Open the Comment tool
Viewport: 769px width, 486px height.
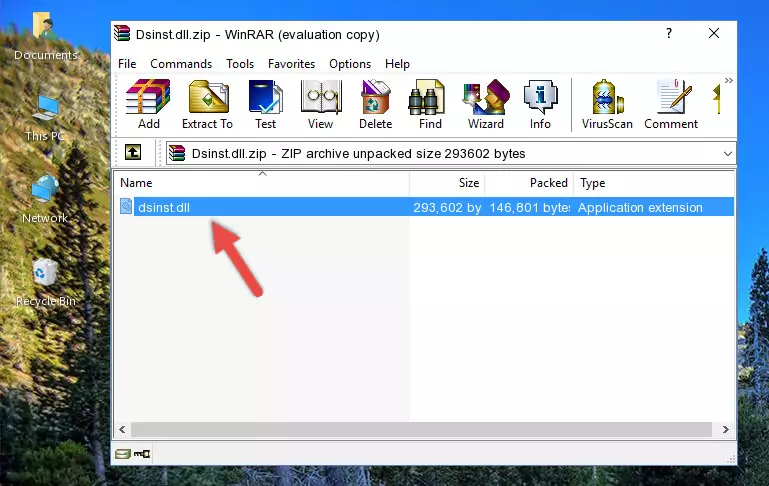(x=671, y=104)
